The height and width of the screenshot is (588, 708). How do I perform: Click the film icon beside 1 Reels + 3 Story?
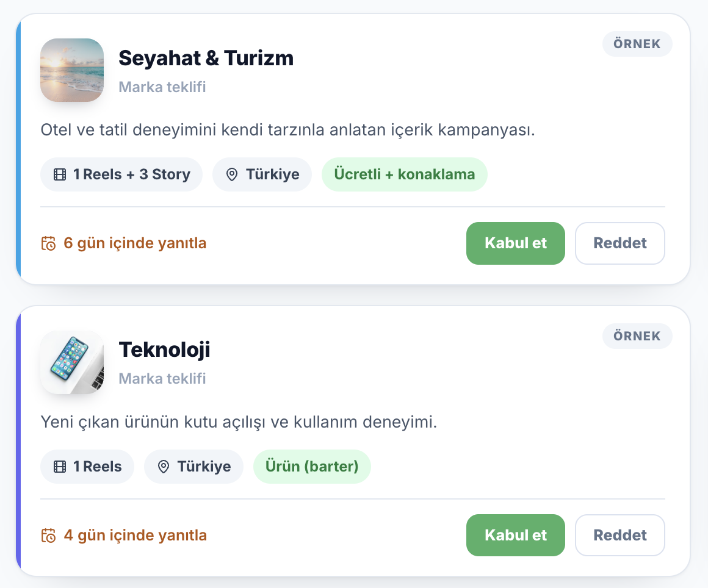[60, 174]
